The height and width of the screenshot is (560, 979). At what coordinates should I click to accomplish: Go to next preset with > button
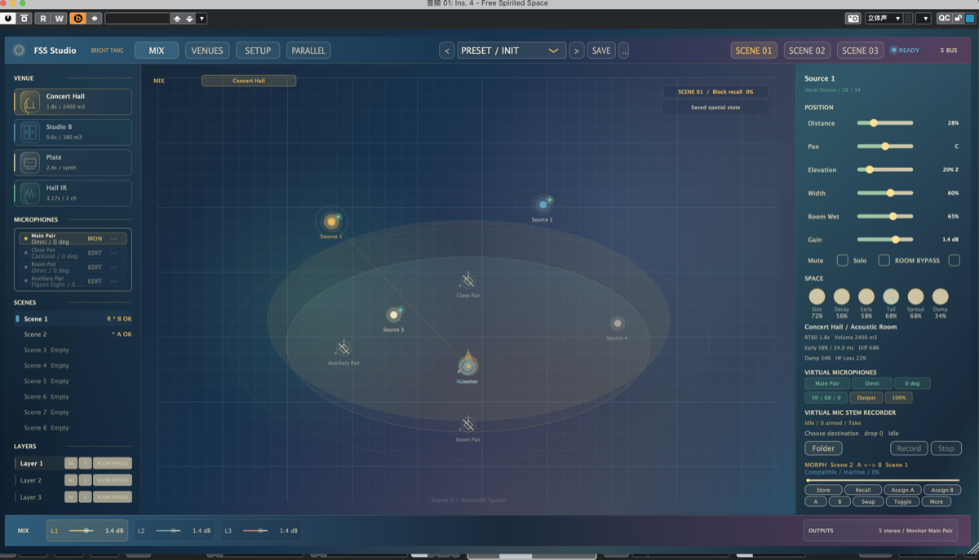tap(576, 51)
